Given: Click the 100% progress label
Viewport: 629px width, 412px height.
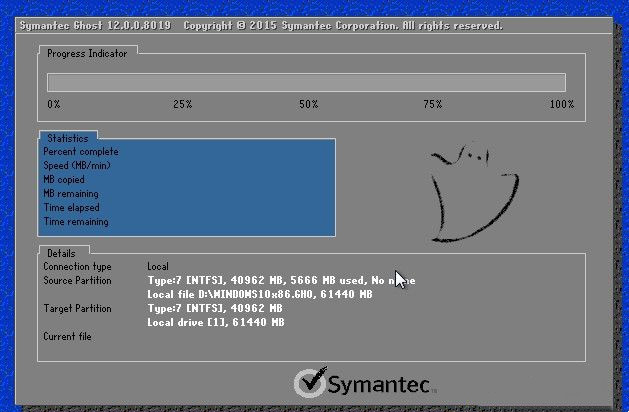Looking at the screenshot, I should (x=562, y=104).
